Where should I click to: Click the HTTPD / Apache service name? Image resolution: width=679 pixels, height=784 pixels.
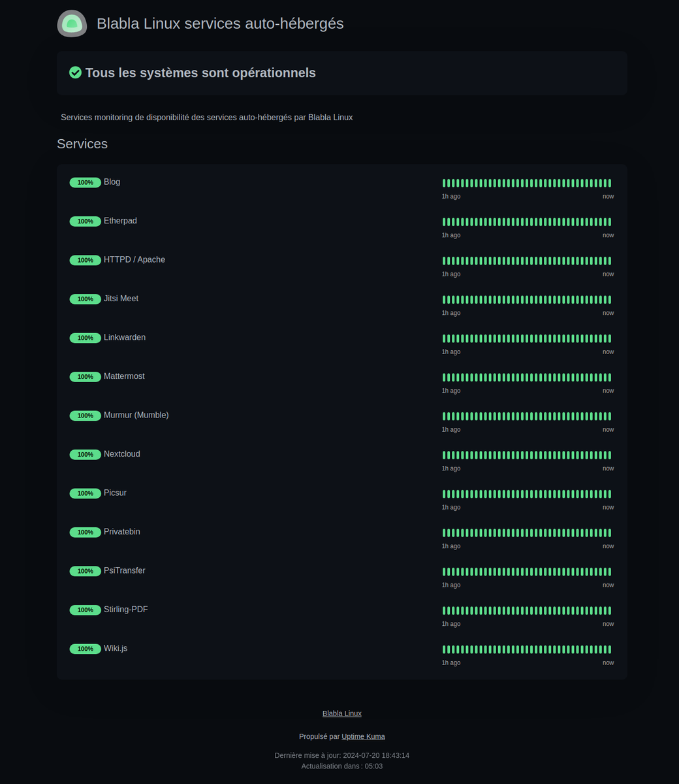click(134, 259)
